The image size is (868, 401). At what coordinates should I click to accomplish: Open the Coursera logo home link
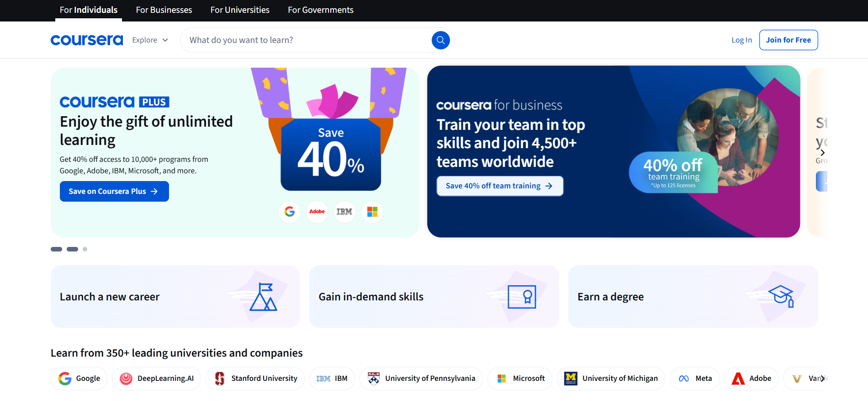click(x=87, y=40)
